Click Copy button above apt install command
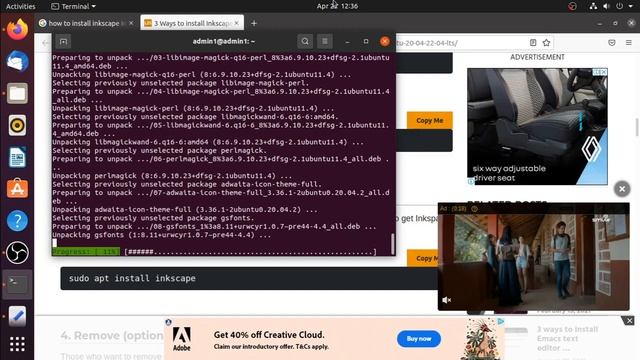Viewport: 640px width, 360px height. tap(422, 258)
